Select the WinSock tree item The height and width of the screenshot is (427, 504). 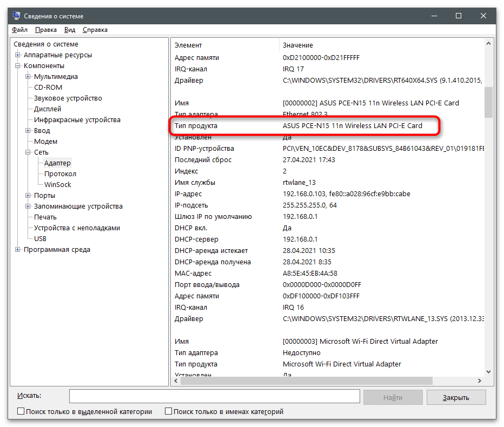click(x=57, y=185)
